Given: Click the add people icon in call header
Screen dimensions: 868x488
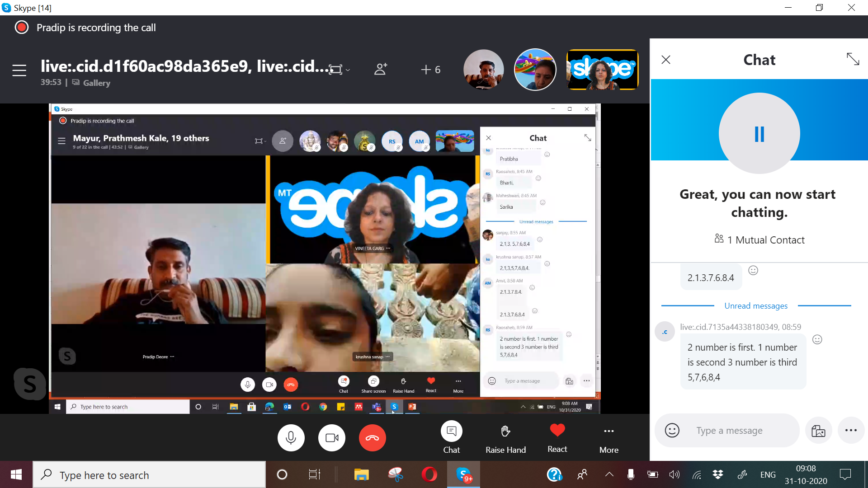Looking at the screenshot, I should click(x=381, y=69).
